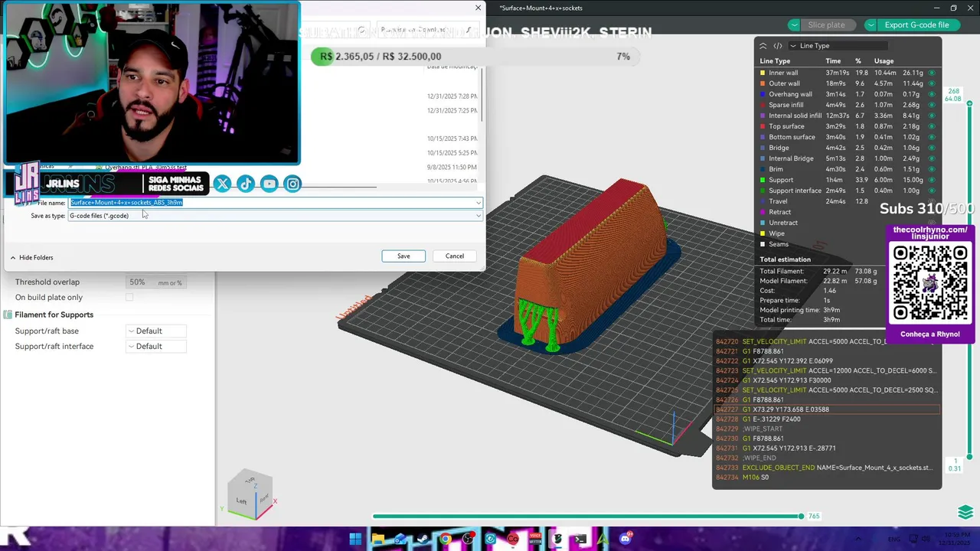980x551 pixels.
Task: Click the view orientation cube
Action: [250, 493]
